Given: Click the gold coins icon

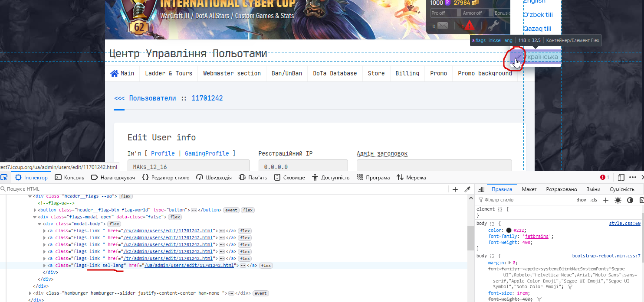Looking at the screenshot, I should pos(475,3).
